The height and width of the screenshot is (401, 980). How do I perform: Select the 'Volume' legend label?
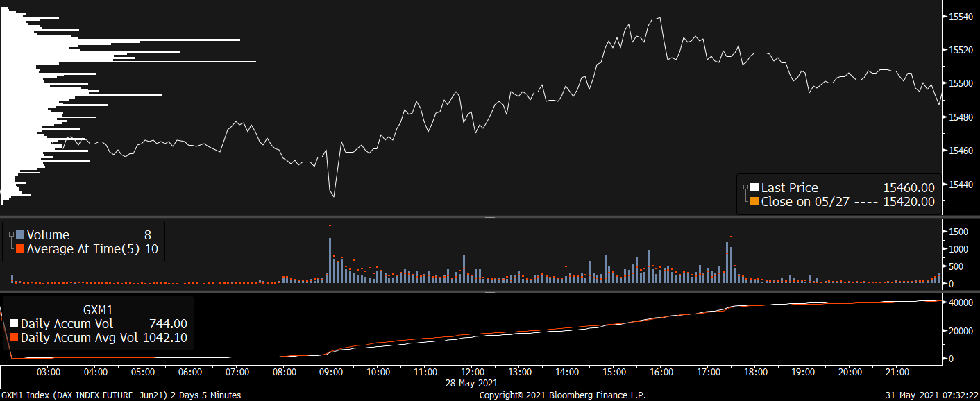48,235
